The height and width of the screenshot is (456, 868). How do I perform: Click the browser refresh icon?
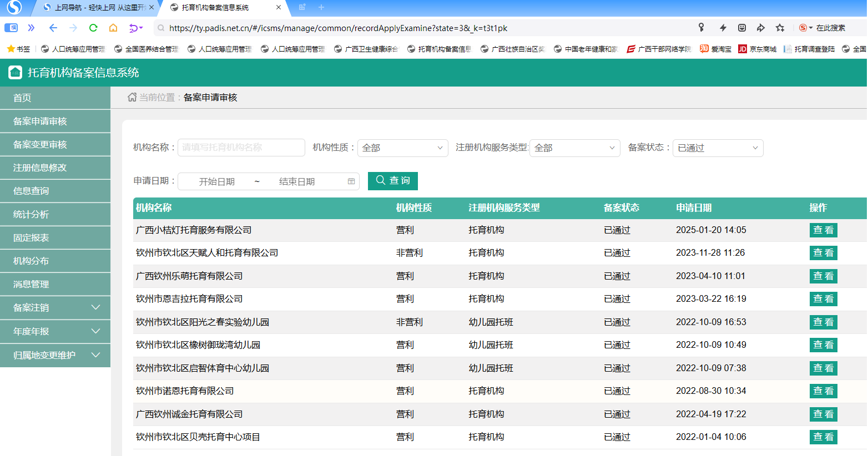pos(93,28)
